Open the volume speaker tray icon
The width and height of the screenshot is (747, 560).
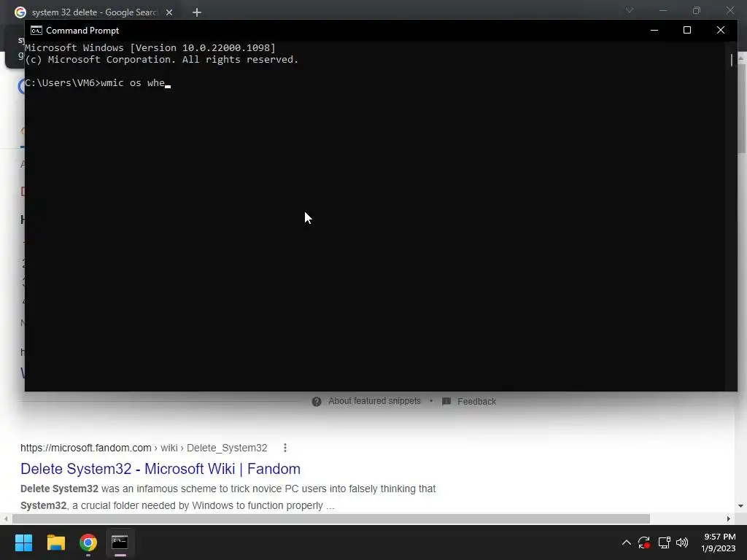[x=682, y=542]
